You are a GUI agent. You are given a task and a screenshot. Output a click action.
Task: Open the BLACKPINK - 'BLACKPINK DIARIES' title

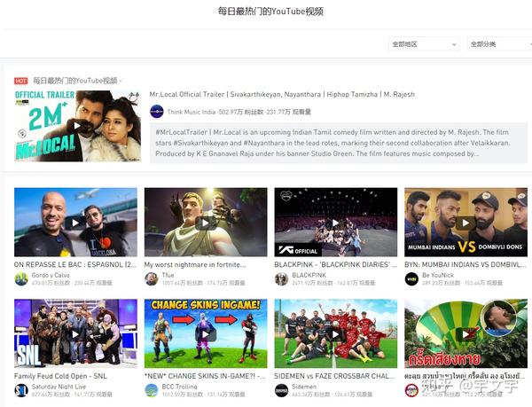tap(335, 264)
